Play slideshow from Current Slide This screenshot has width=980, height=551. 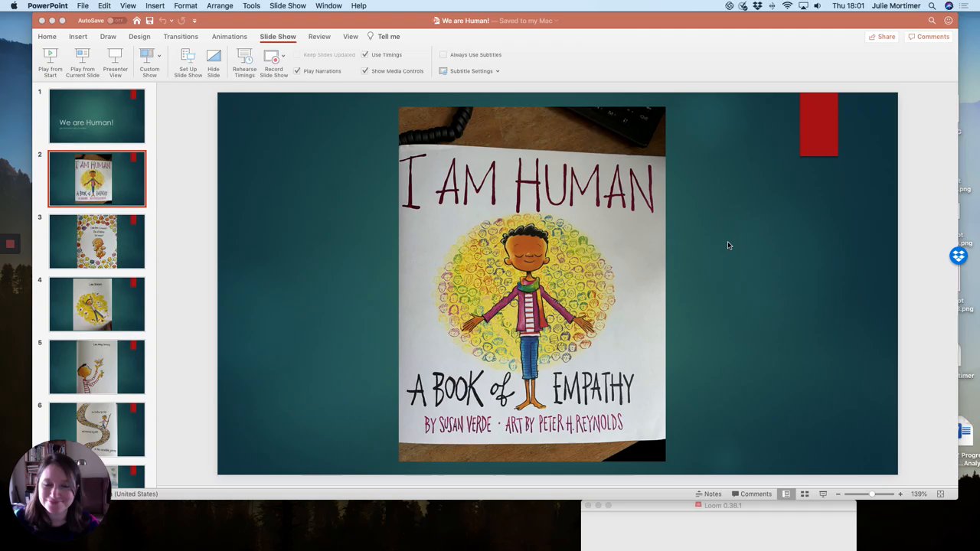click(x=82, y=63)
